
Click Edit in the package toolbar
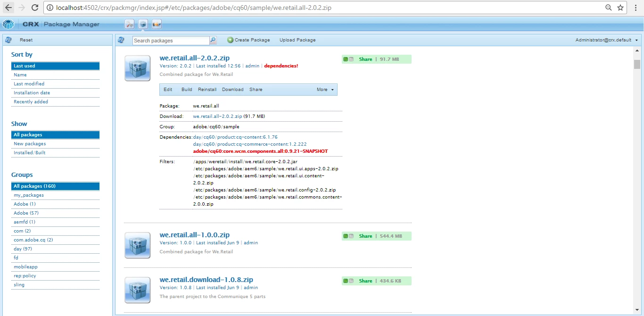(168, 90)
